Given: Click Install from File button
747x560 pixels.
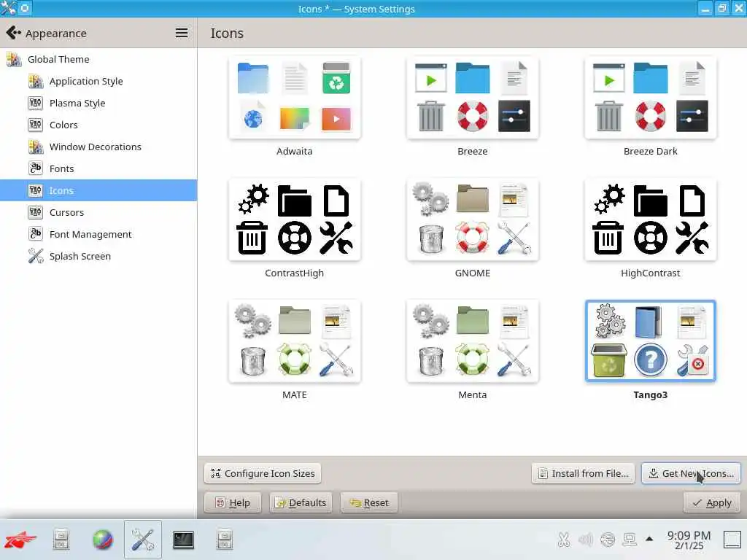Looking at the screenshot, I should pyautogui.click(x=583, y=473).
